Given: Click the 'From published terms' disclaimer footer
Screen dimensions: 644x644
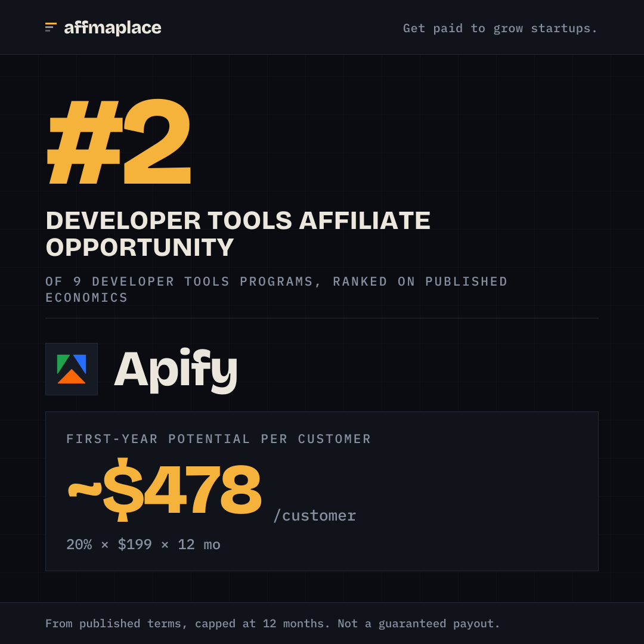Looking at the screenshot, I should (x=273, y=624).
